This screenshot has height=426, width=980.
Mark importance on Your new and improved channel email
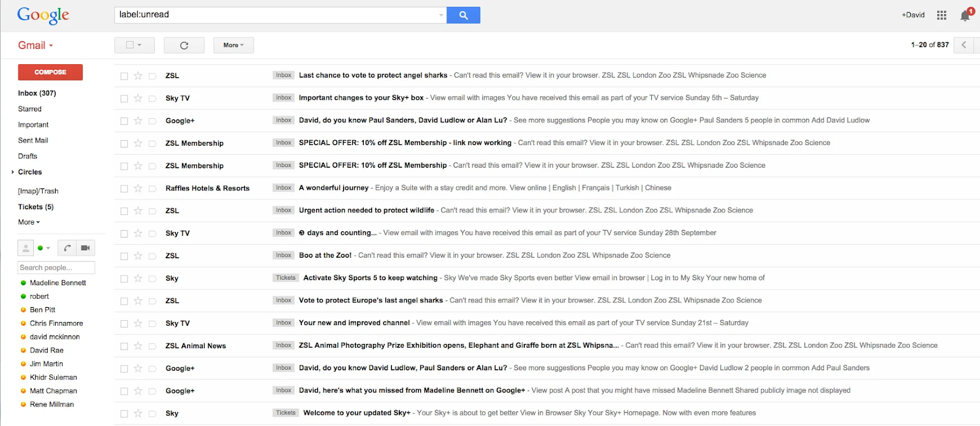pyautogui.click(x=153, y=324)
